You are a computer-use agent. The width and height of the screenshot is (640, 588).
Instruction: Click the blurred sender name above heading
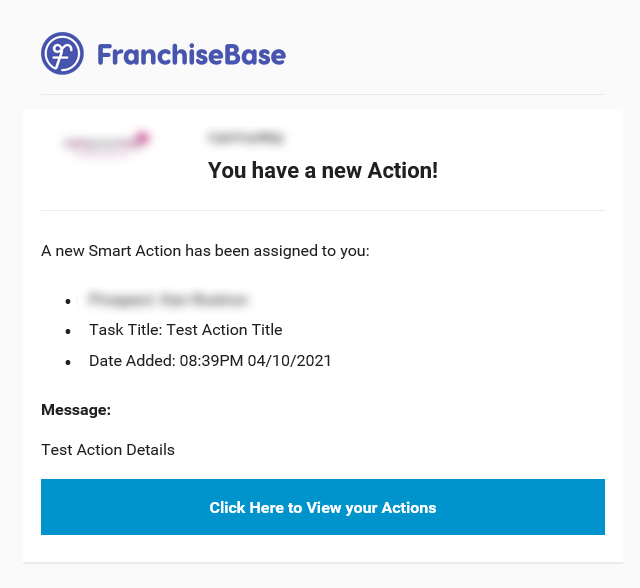click(246, 137)
